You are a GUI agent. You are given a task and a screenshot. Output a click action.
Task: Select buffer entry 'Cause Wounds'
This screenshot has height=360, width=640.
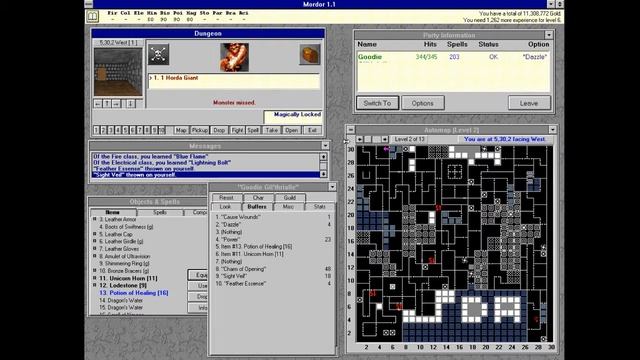pos(273,217)
